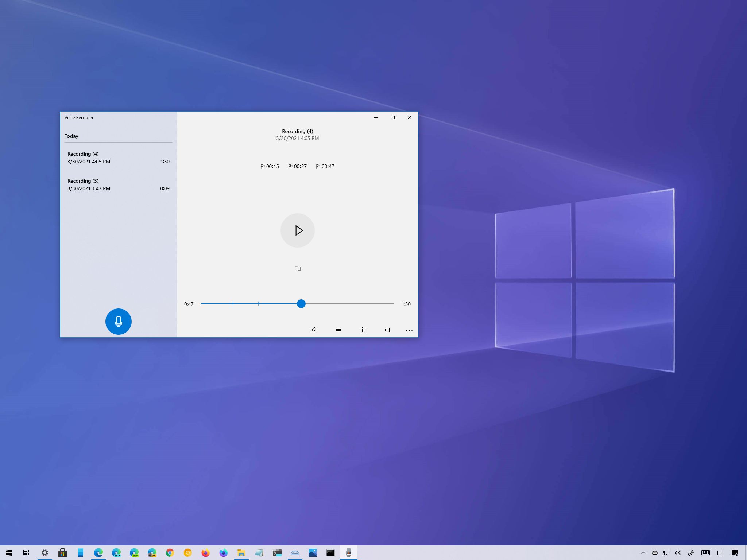
Task: Click the microphone record button
Action: point(118,320)
